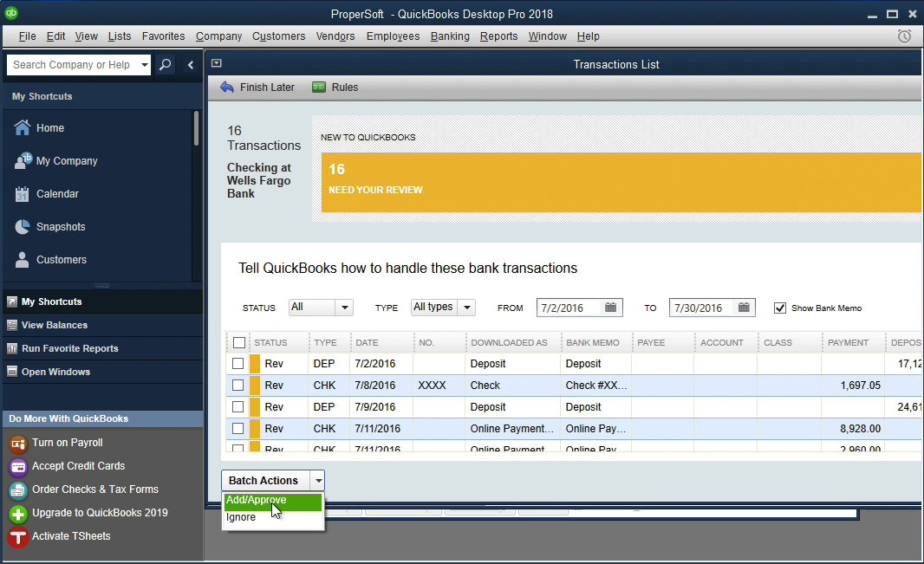Click the Run Favorite Reports icon

12,348
